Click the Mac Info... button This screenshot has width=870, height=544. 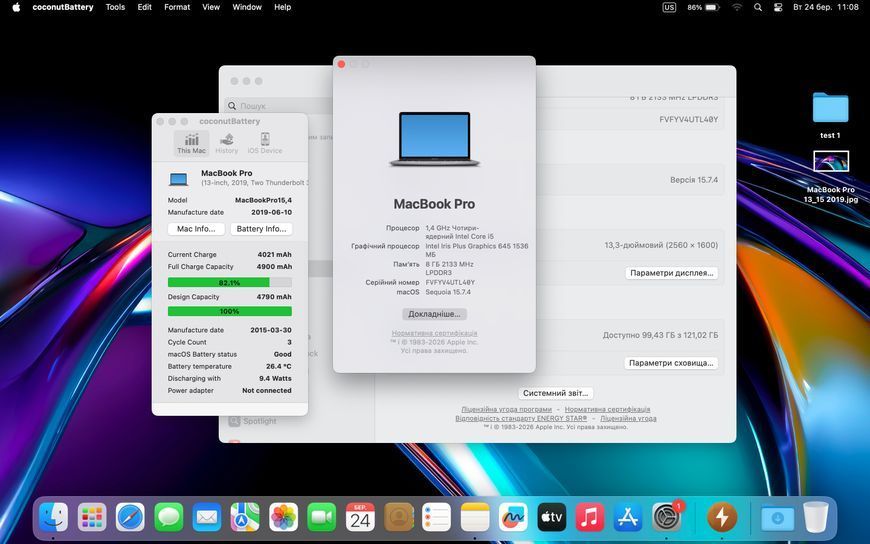point(196,229)
